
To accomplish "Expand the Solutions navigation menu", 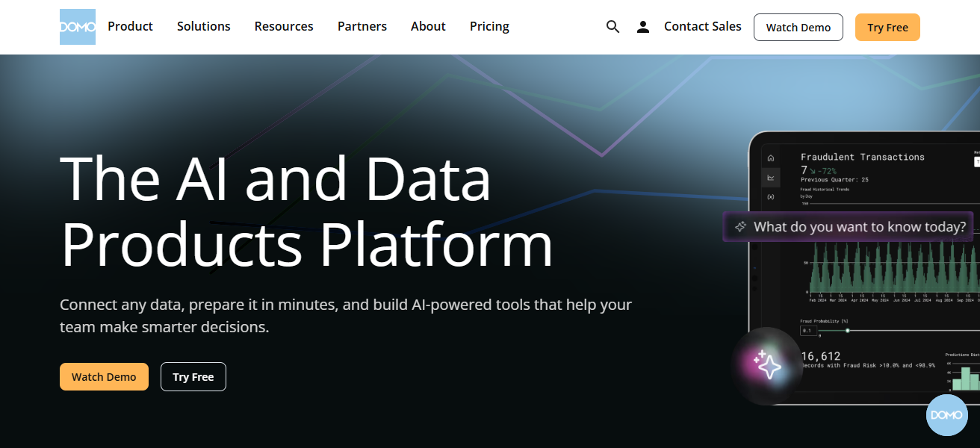I will coord(203,27).
